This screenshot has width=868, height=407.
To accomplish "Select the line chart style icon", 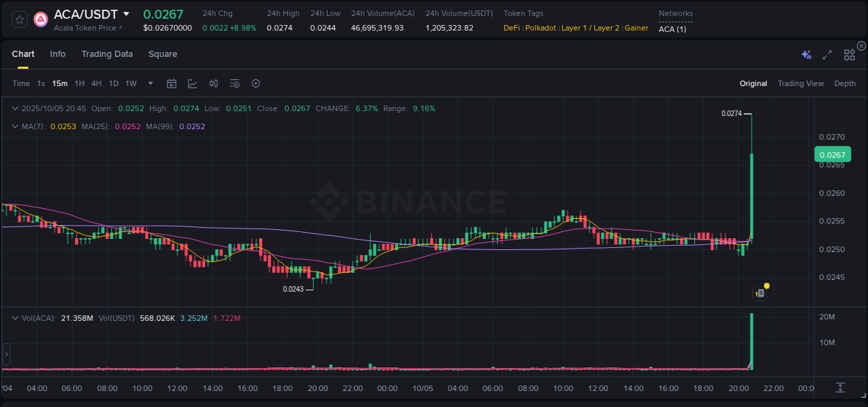I will (192, 83).
